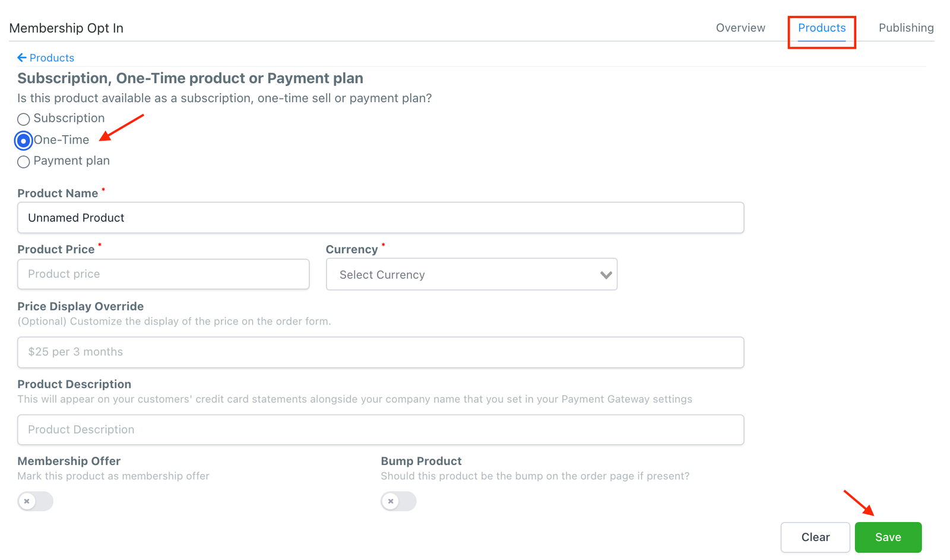Focus the Product Description input box
Viewport: 950px width, 560px height.
point(380,429)
